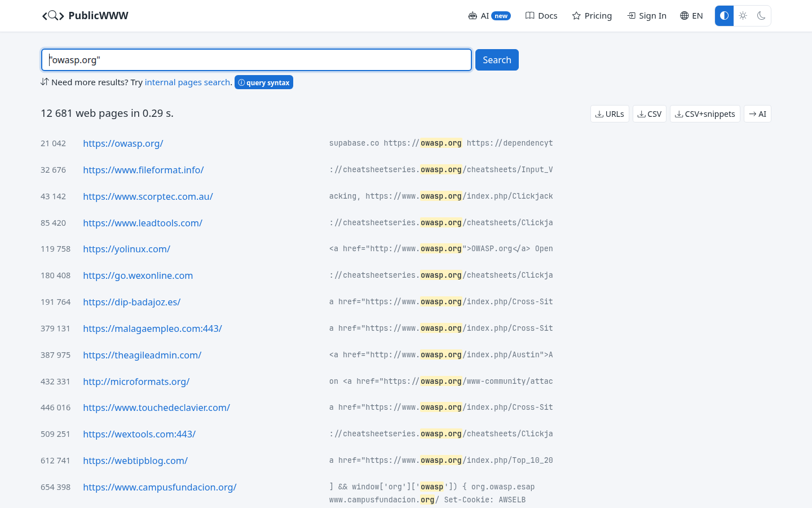The width and height of the screenshot is (812, 508).
Task: Click the rank number 119 758
Action: point(55,249)
